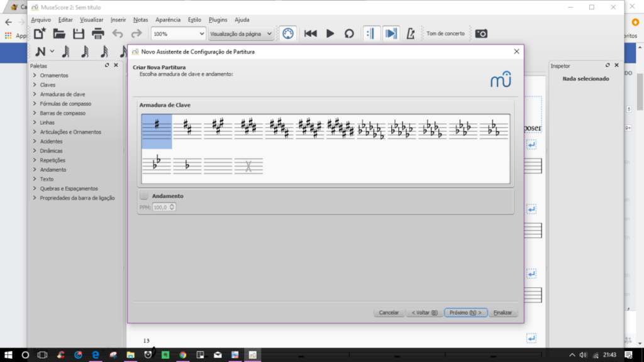This screenshot has height=362, width=644.
Task: Open the Plugins menu
Action: click(x=217, y=19)
